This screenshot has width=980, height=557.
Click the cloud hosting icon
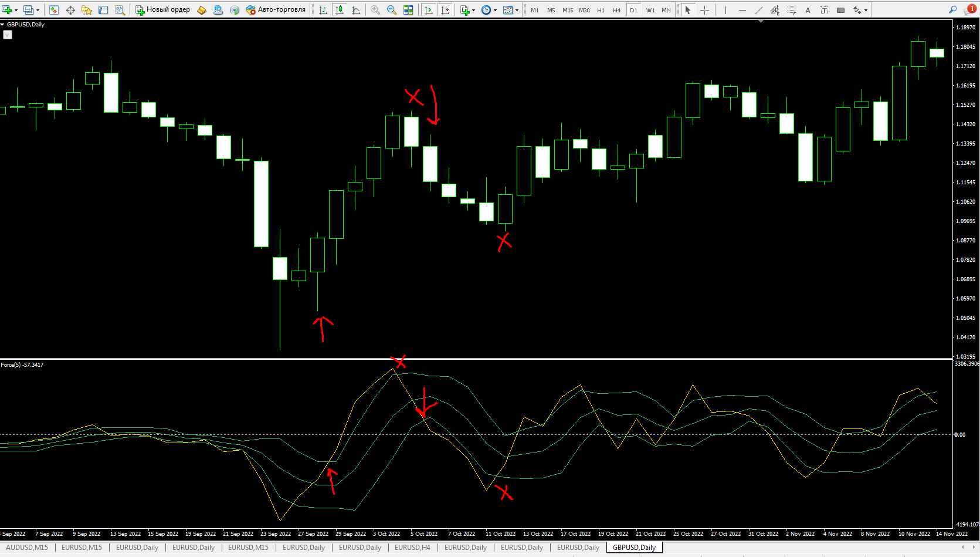click(x=218, y=10)
